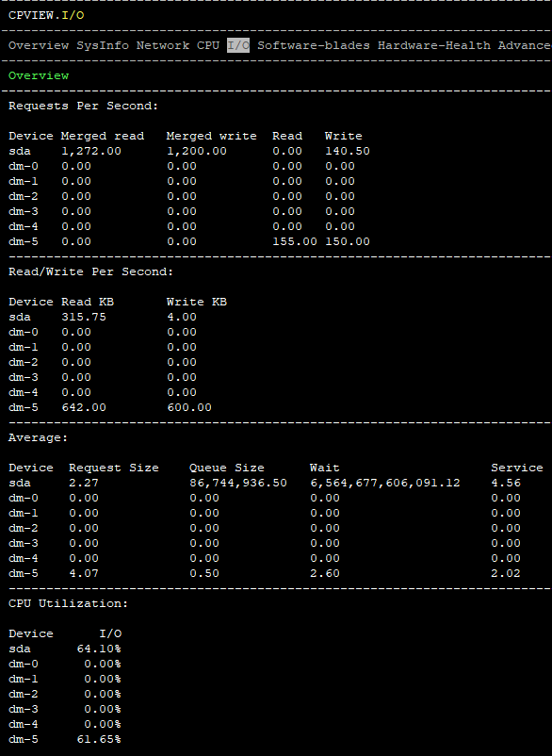Switch to the SysInfo tab
Viewport: 552px width, 756px height.
point(103,45)
